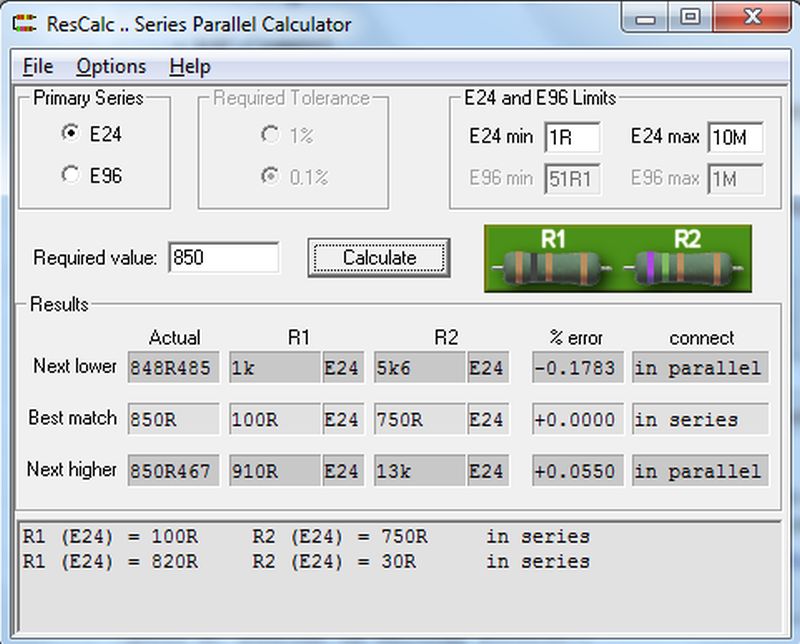Image resolution: width=800 pixels, height=644 pixels.
Task: Click the +0.0550 percent error field
Action: click(x=578, y=470)
